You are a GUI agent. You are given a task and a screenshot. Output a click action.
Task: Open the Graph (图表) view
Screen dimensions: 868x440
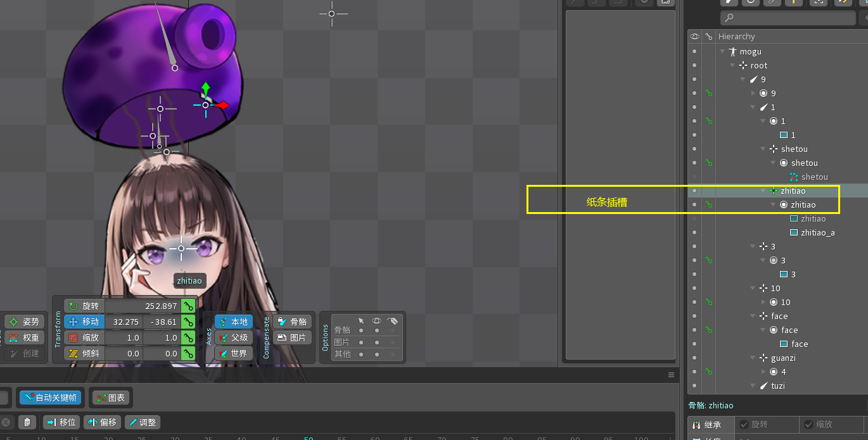pos(111,398)
